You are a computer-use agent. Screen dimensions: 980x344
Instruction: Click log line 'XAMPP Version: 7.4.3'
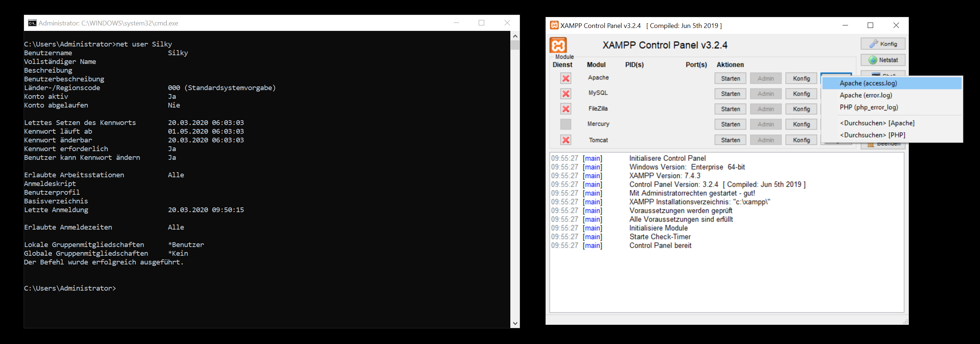pyautogui.click(x=664, y=176)
